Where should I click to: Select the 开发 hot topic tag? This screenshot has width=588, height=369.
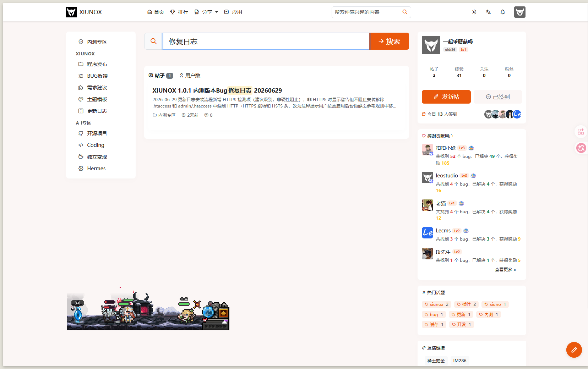(x=461, y=325)
